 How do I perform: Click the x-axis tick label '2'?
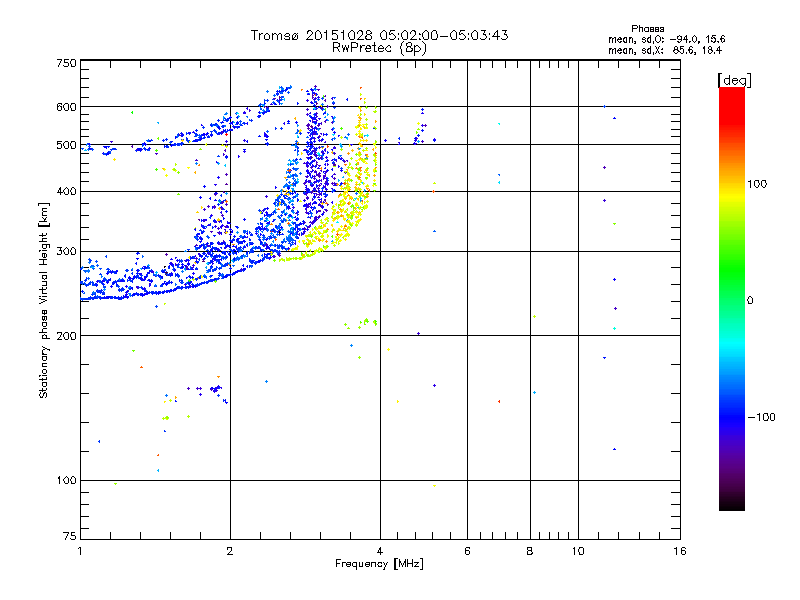coord(230,551)
